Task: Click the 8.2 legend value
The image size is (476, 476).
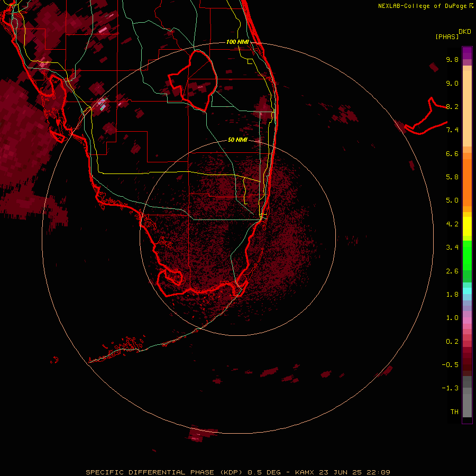Action: (x=452, y=106)
